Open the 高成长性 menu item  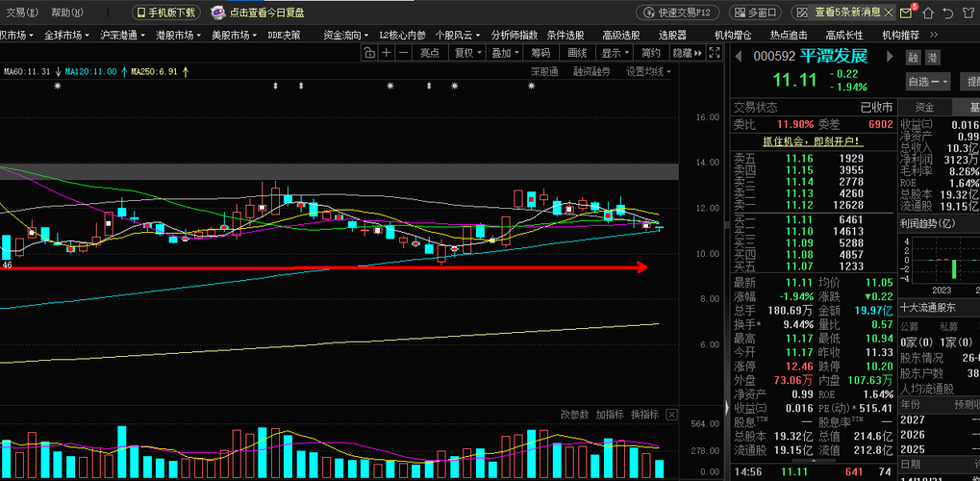click(x=844, y=35)
